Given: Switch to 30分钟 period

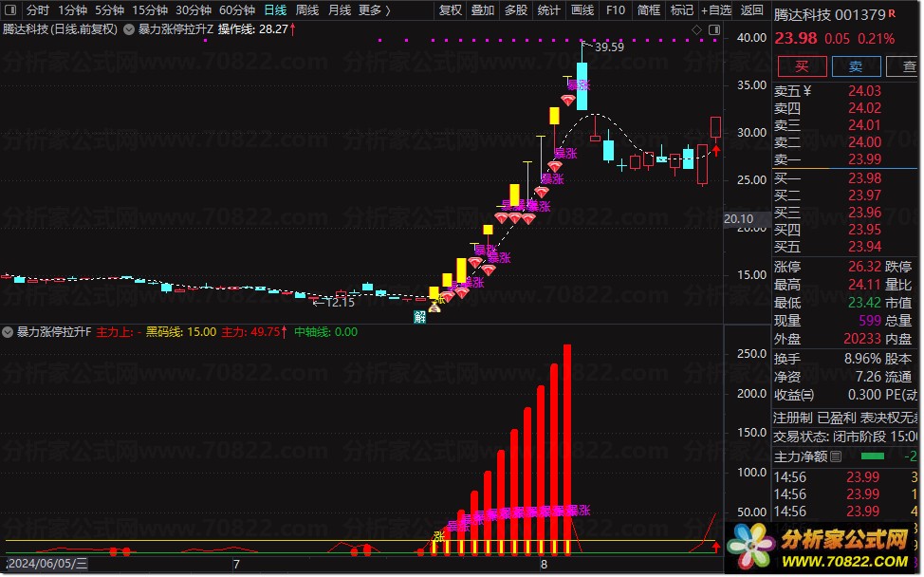Looking at the screenshot, I should click(194, 10).
